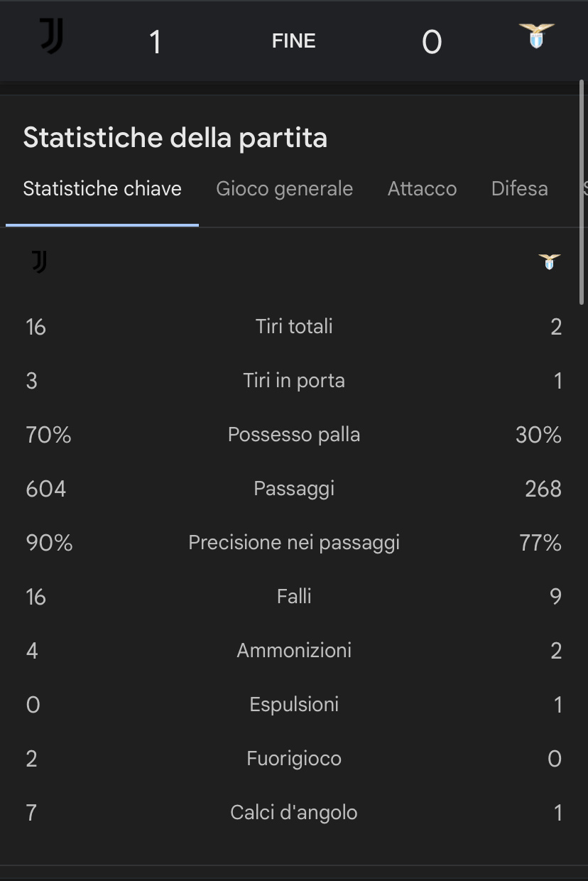Click the Espulsioni stat label
This screenshot has height=881, width=588.
coord(294,705)
